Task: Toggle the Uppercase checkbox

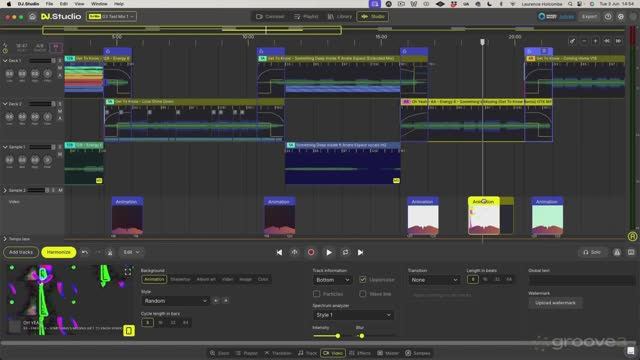Action: click(362, 280)
